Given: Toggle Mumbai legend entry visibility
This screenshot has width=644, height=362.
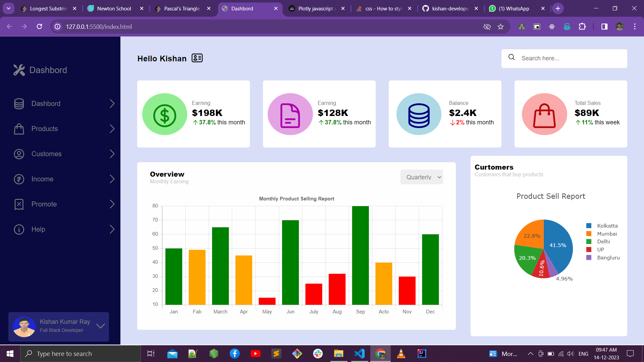Looking at the screenshot, I should coord(602,234).
